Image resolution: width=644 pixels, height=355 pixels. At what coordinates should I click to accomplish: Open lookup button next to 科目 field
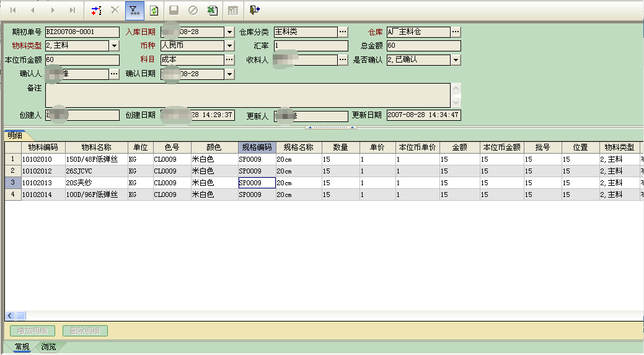click(229, 59)
